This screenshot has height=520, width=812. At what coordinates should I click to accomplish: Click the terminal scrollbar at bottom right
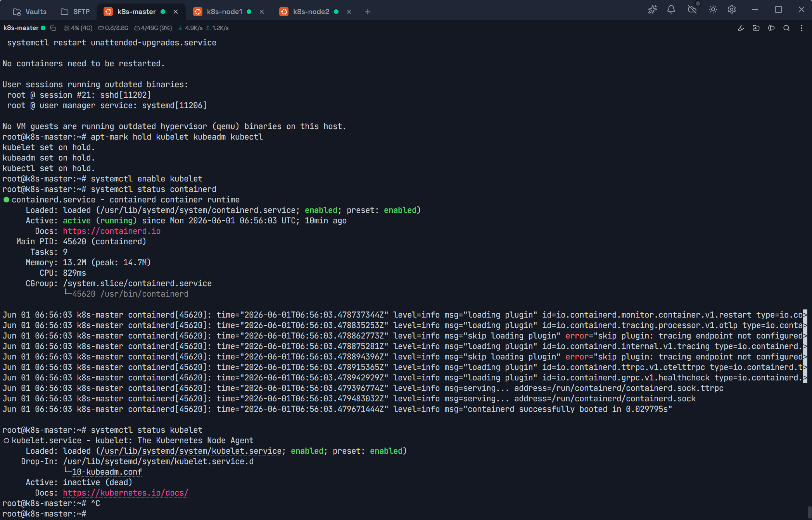coord(810,513)
